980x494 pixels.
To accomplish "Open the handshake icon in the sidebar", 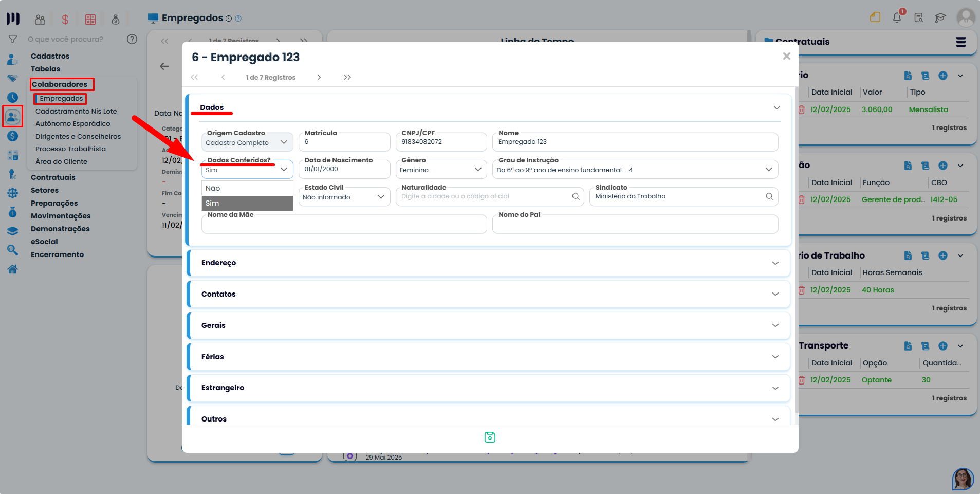I will coord(12,78).
